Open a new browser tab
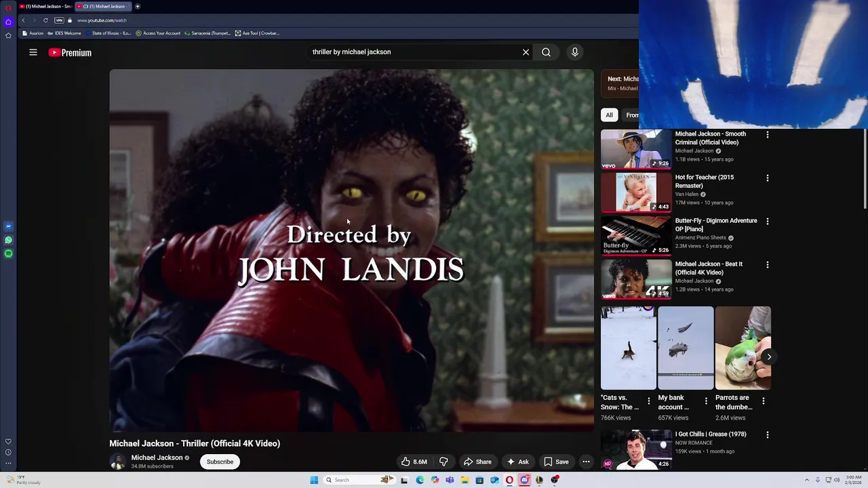The image size is (868, 488). coord(137,6)
